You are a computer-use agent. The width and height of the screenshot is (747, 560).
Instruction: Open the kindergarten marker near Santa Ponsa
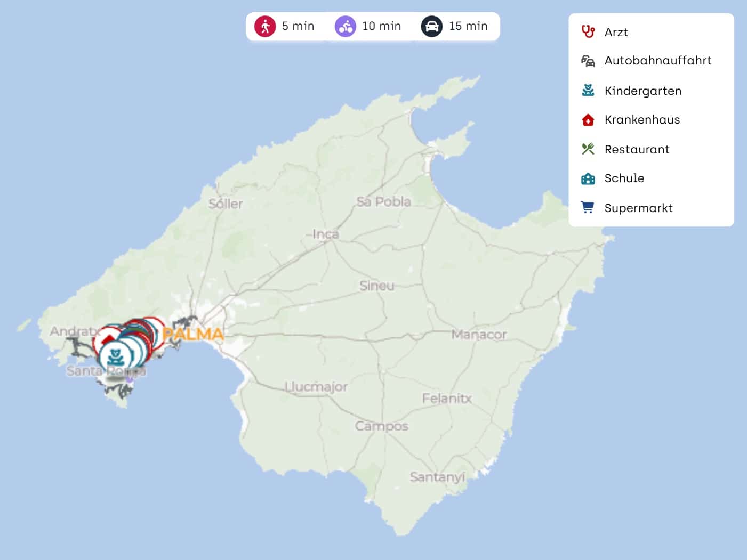115,356
